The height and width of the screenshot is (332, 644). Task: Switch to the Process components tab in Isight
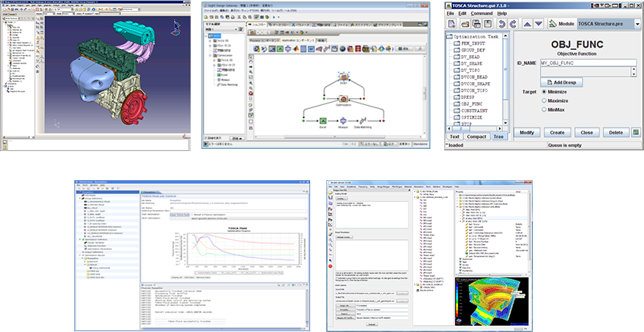pyautogui.click(x=264, y=41)
